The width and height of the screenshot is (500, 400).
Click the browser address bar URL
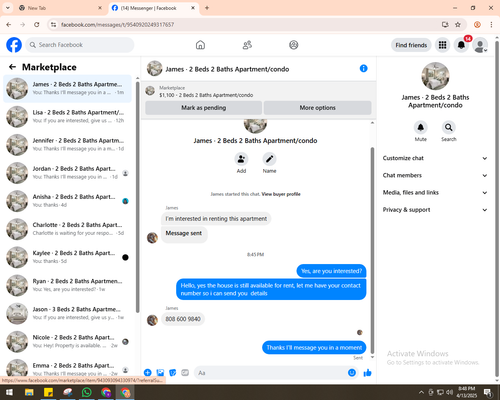click(x=117, y=25)
